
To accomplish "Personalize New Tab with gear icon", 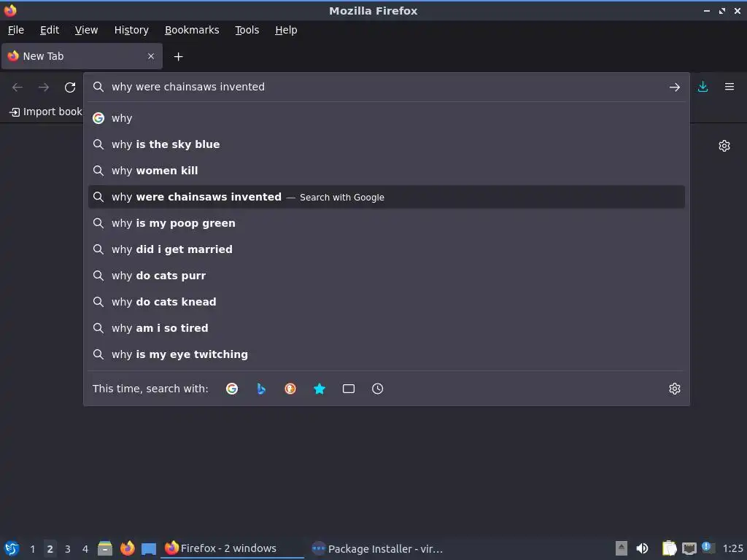I will pos(724,146).
